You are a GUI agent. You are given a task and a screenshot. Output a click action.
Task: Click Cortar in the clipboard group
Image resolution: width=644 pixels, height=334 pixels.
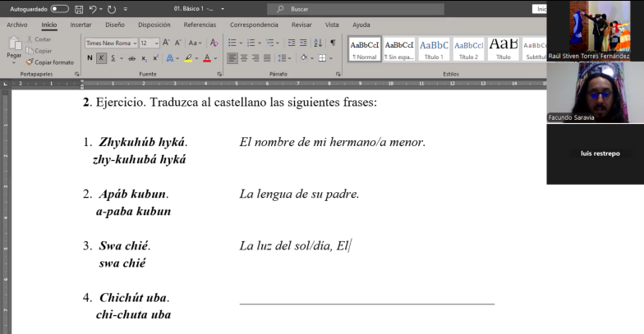(x=39, y=39)
